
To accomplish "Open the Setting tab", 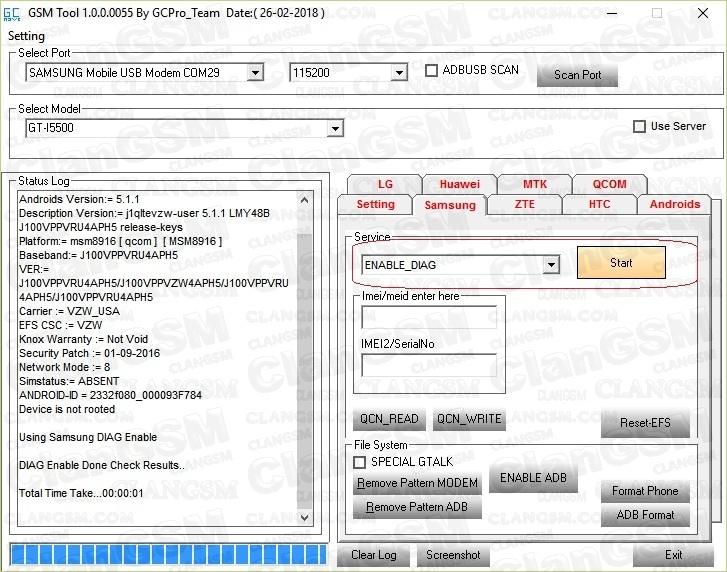I will pos(375,204).
